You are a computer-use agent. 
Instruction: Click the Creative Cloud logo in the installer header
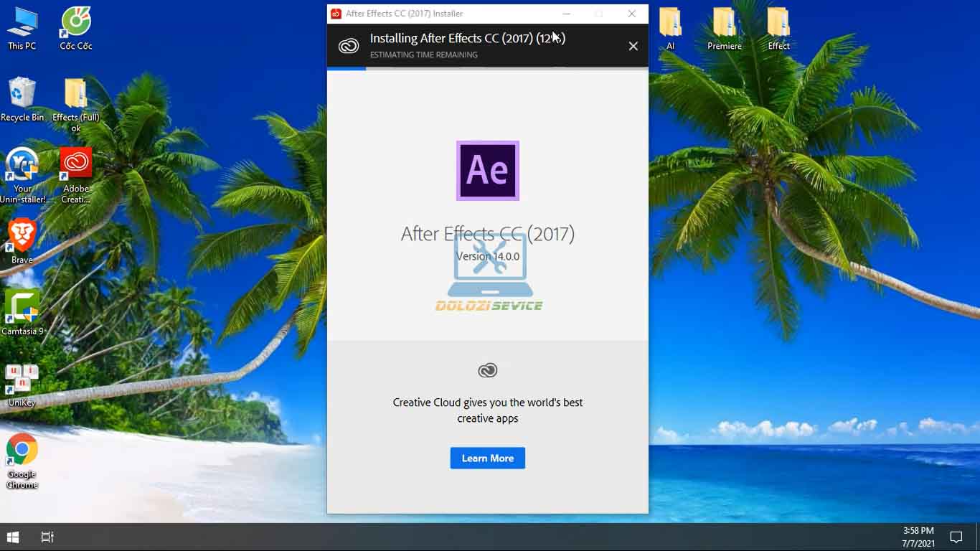(x=348, y=45)
